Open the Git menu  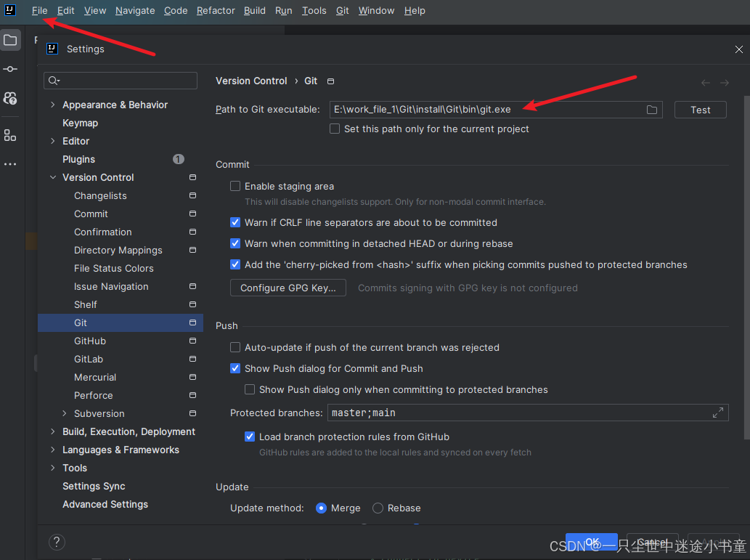coord(343,10)
